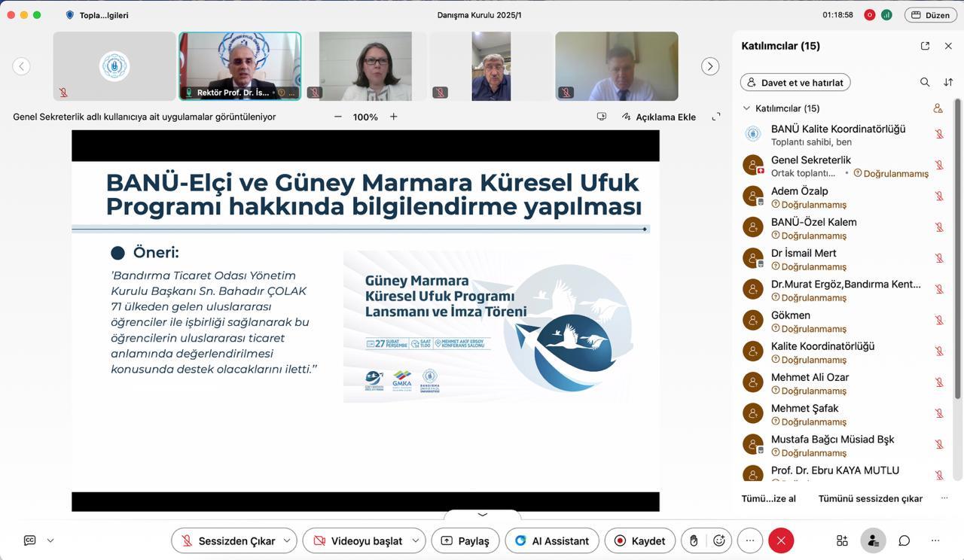Toggle mute for Mehmet Şafak
Screen dimensions: 964x560
pos(939,413)
